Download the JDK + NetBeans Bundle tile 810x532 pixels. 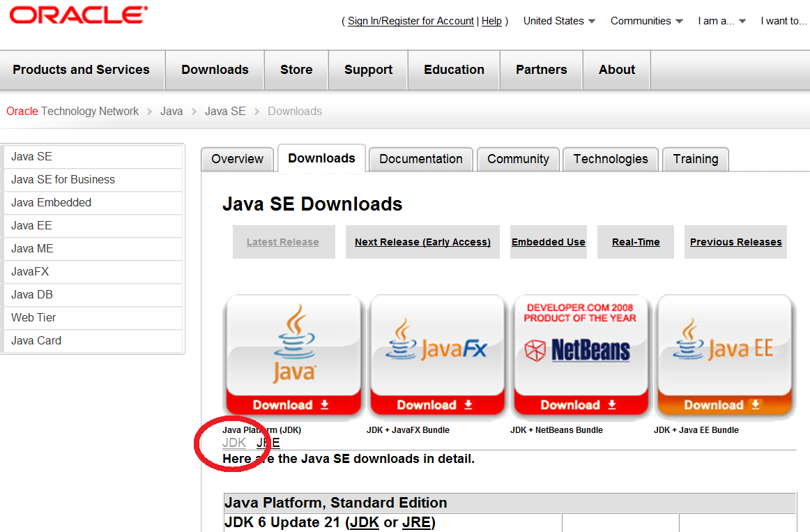pyautogui.click(x=581, y=356)
